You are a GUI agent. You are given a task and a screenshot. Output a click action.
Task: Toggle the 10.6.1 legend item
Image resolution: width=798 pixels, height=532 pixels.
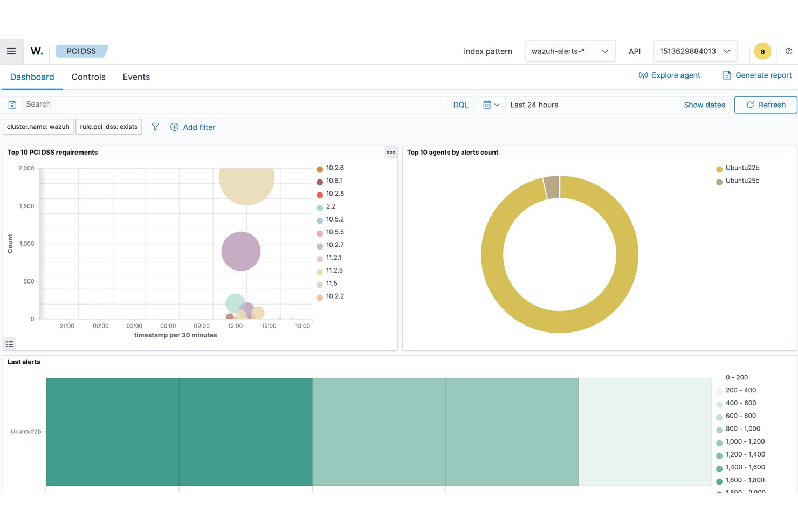(x=329, y=181)
